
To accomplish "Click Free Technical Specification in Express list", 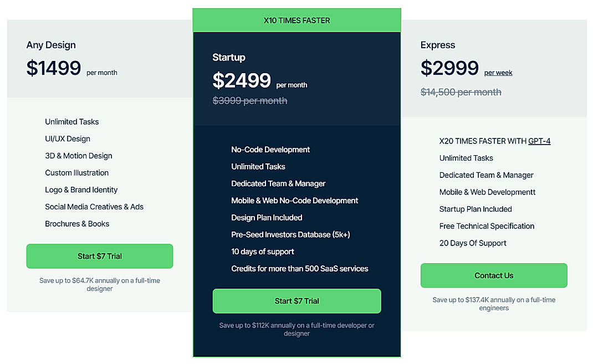I will point(487,226).
